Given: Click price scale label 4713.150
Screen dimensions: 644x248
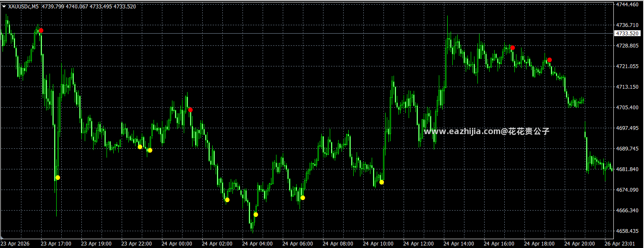Looking at the screenshot, I should pos(627,87).
